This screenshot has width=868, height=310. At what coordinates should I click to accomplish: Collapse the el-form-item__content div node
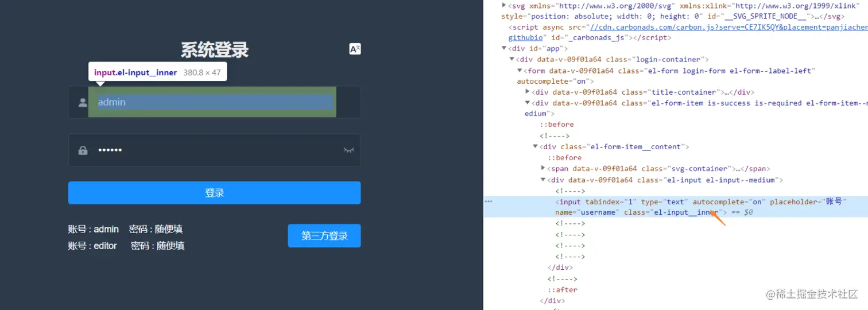pyautogui.click(x=535, y=146)
